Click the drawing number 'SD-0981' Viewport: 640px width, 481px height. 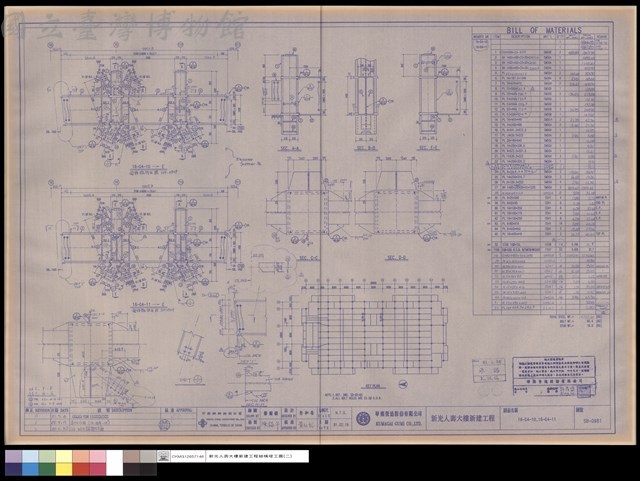point(594,421)
